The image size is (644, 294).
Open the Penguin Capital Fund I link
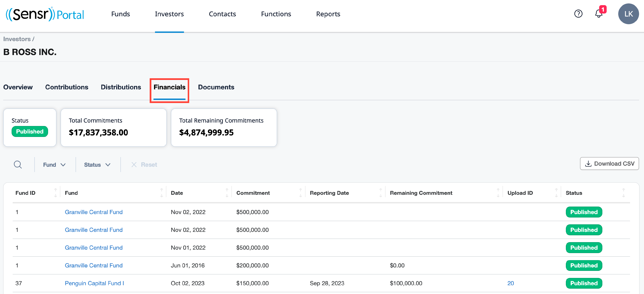[x=94, y=283]
